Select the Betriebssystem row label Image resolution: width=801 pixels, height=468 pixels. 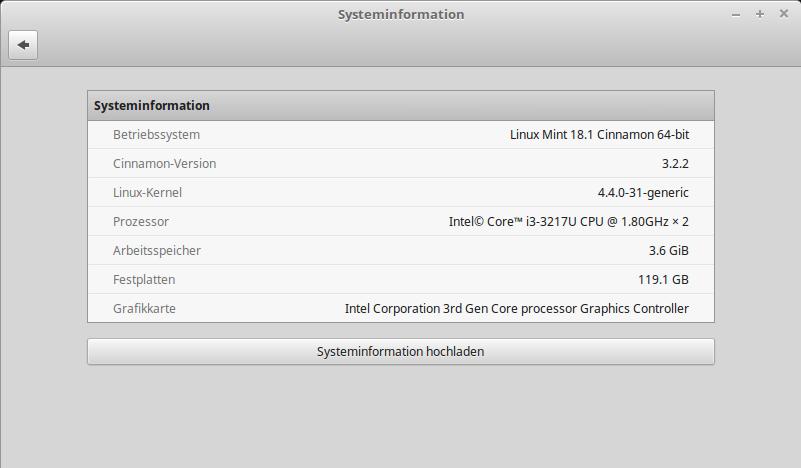pyautogui.click(x=156, y=135)
